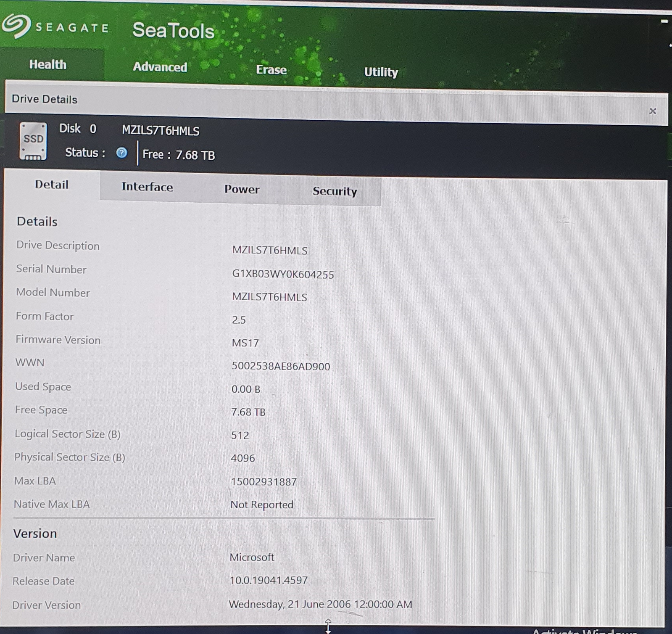
Task: Click the SeaTools title text
Action: pyautogui.click(x=173, y=31)
